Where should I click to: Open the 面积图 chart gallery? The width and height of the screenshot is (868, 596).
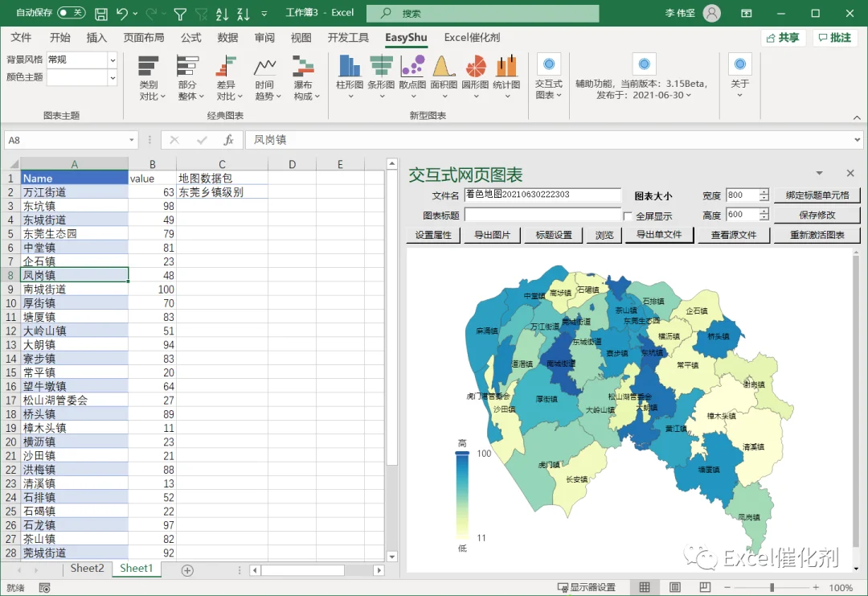(x=444, y=77)
